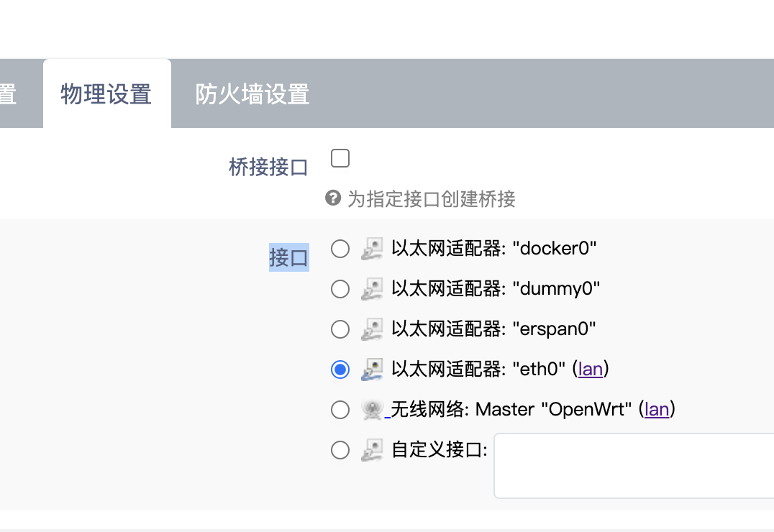The width and height of the screenshot is (774, 532).
Task: Open the lan link beside OpenWrt
Action: 657,410
